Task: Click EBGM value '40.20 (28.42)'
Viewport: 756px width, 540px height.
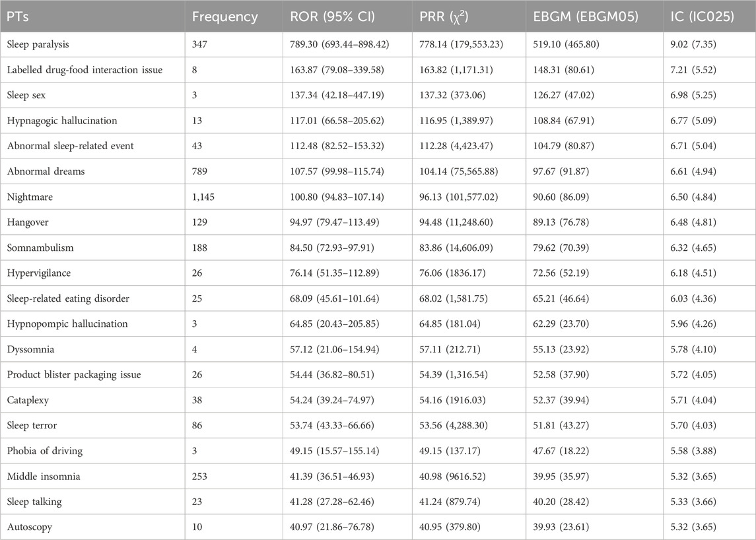Action: tap(561, 502)
